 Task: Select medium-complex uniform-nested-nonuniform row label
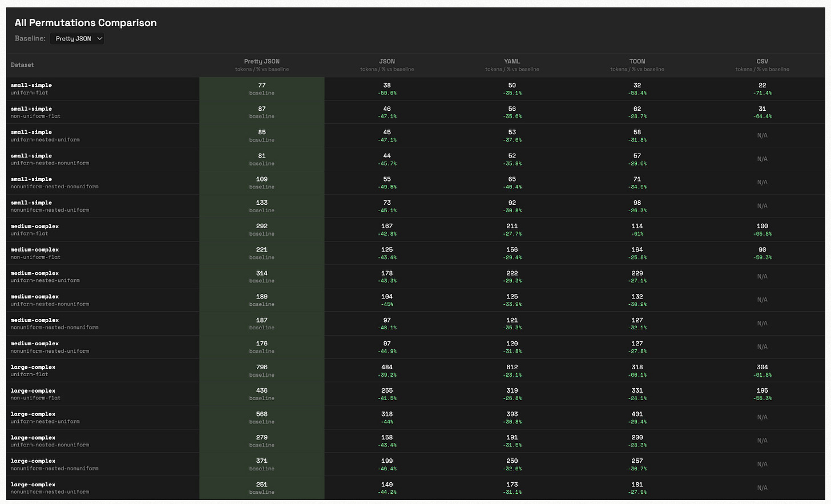pos(50,300)
